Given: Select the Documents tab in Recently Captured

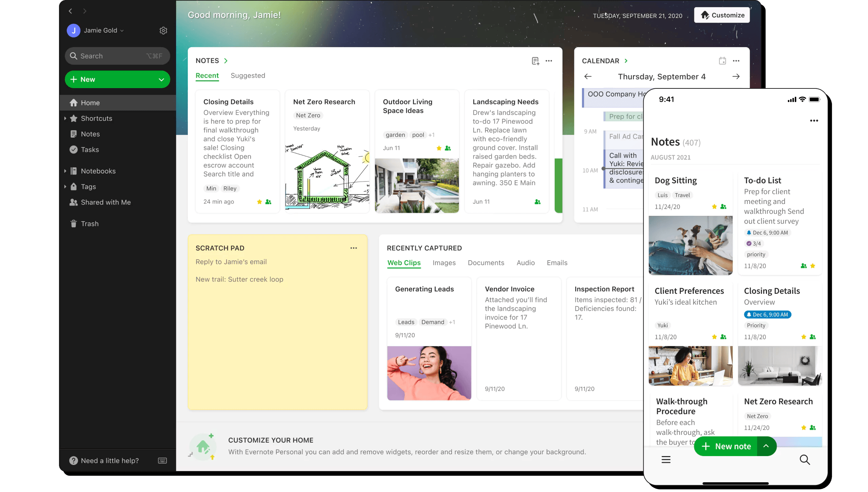Looking at the screenshot, I should pyautogui.click(x=486, y=263).
